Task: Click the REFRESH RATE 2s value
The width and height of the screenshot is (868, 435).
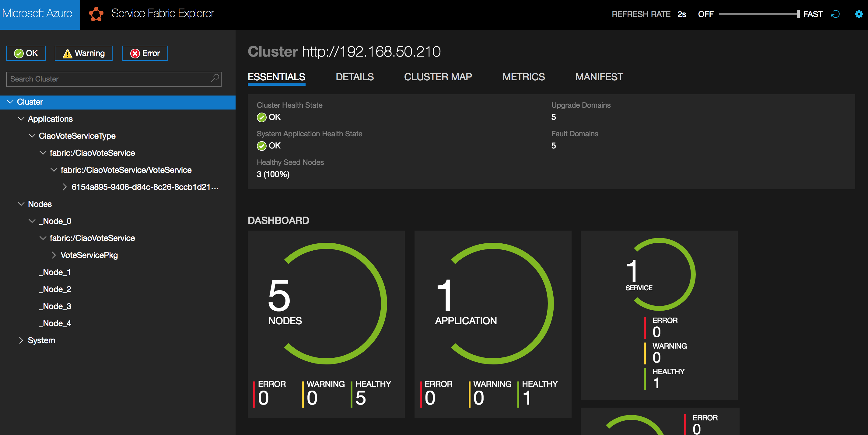Action: 682,14
